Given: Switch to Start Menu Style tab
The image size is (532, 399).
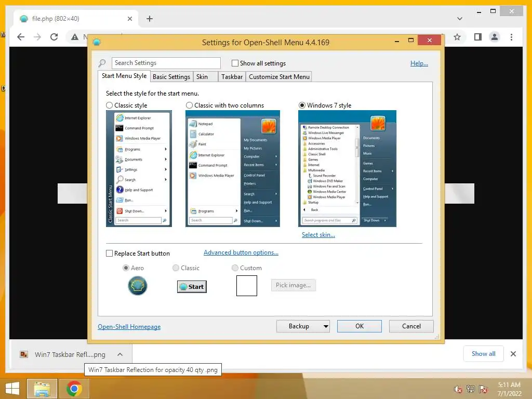Looking at the screenshot, I should coord(124,76).
